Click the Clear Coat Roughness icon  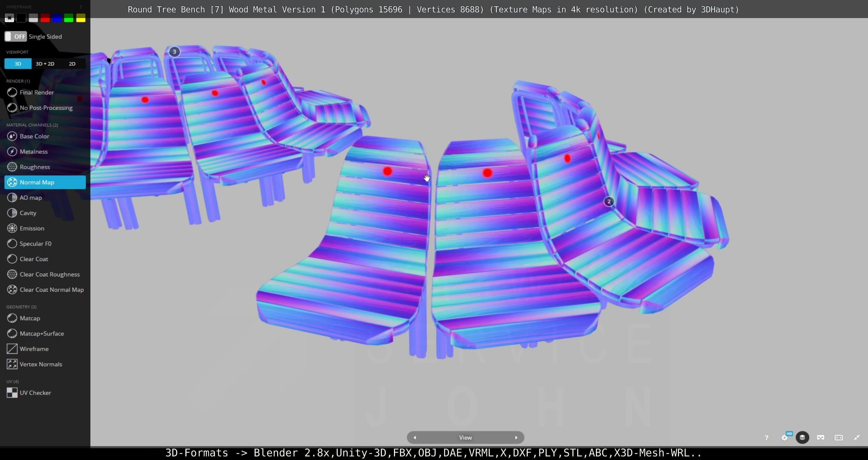pyautogui.click(x=12, y=274)
